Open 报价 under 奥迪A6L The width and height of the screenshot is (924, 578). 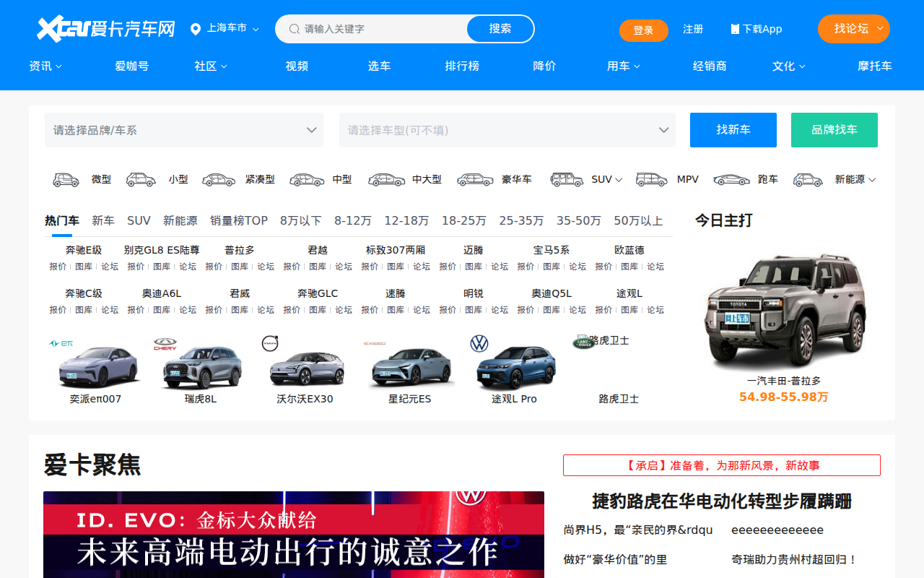136,310
